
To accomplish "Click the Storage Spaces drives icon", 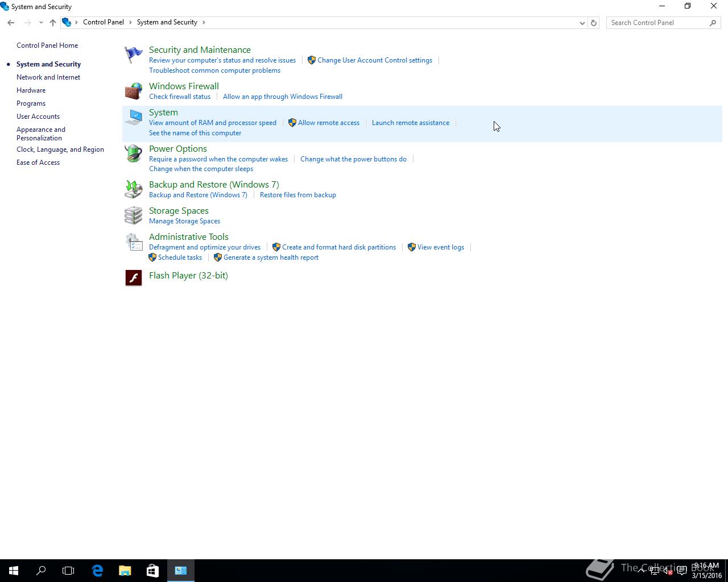I will point(134,215).
